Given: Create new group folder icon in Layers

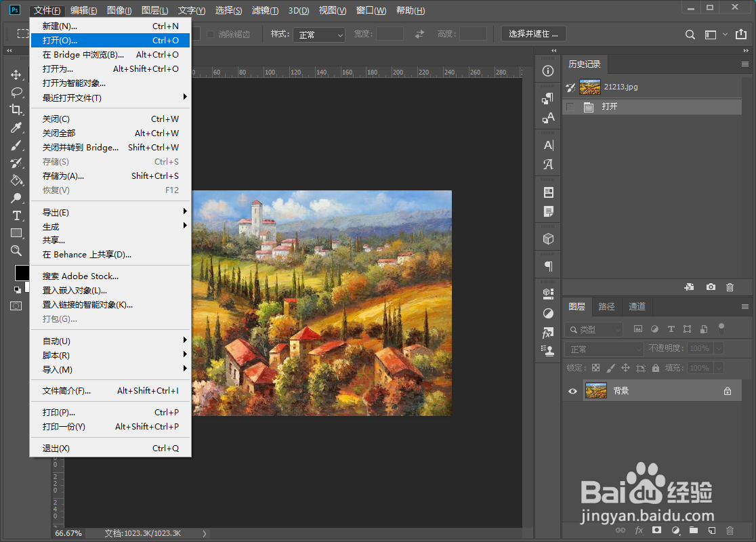Looking at the screenshot, I should (x=693, y=530).
